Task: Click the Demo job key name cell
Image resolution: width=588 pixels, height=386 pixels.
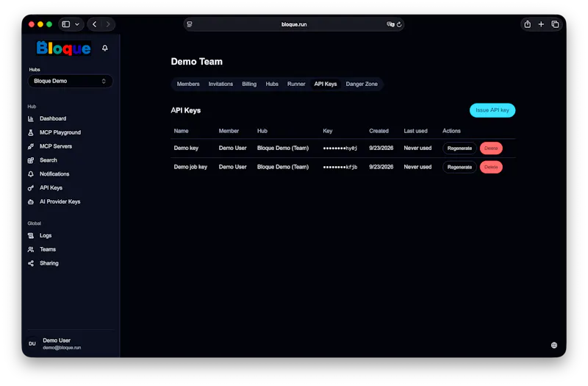Action: click(190, 167)
